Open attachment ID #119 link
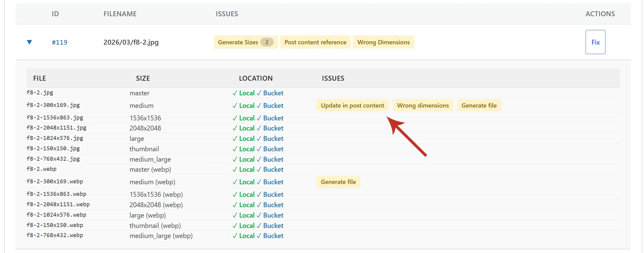This screenshot has width=644, height=253. point(59,42)
